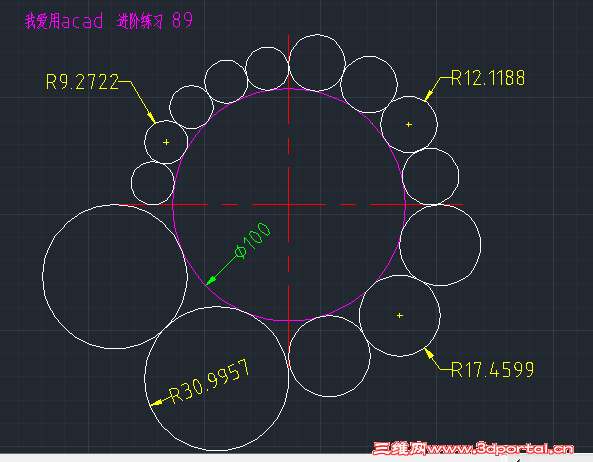Select the R30.9957 radius dimension text
This screenshot has width=593, height=462.
point(209,382)
